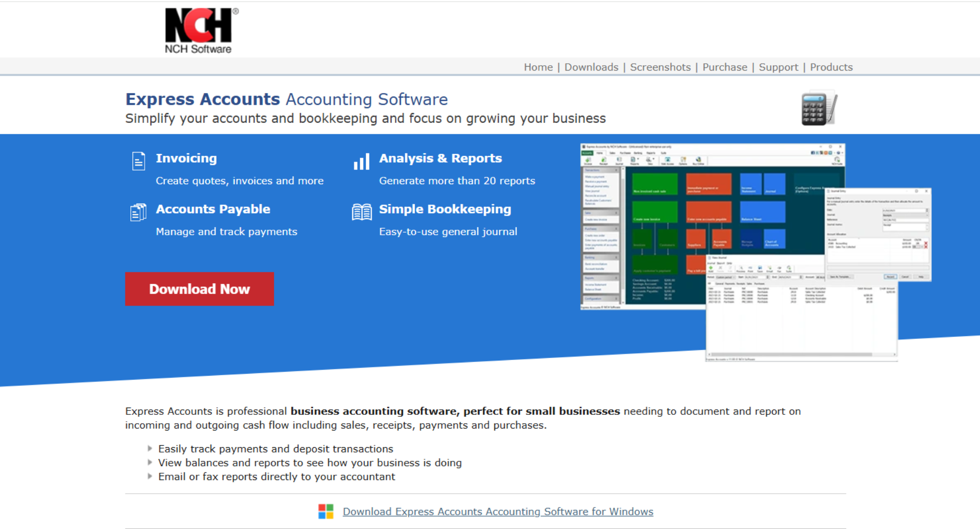Viewport: 980px width, 529px height.
Task: Click the calculator icon beside the title
Action: [x=819, y=108]
